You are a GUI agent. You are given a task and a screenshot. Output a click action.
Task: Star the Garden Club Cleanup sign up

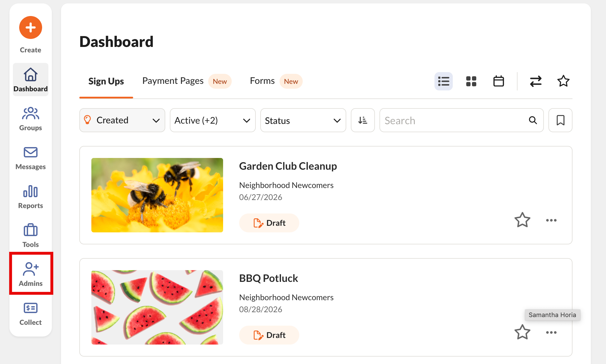522,220
